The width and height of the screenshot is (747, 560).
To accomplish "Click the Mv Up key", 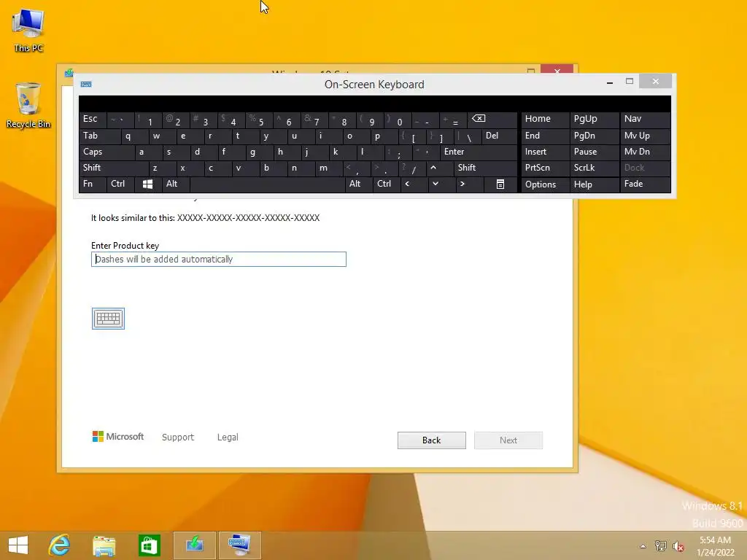I will click(x=645, y=136).
